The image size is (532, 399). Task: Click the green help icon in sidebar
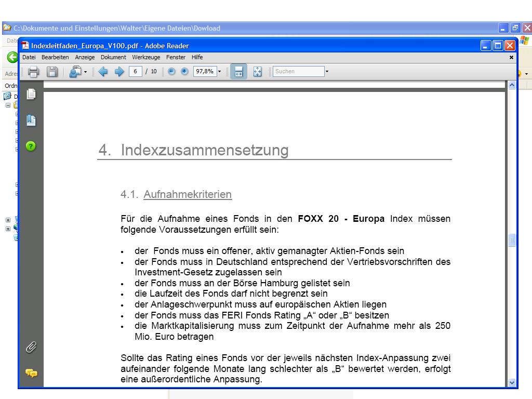[x=31, y=146]
